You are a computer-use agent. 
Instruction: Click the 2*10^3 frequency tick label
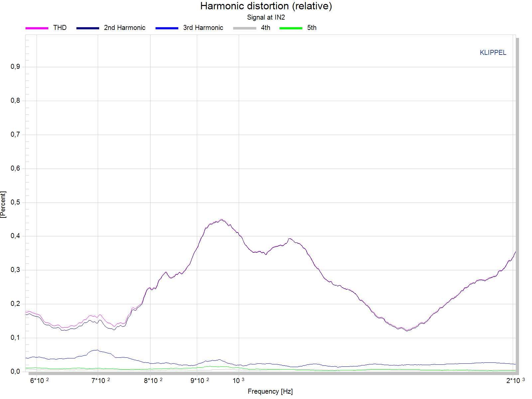pos(516,380)
